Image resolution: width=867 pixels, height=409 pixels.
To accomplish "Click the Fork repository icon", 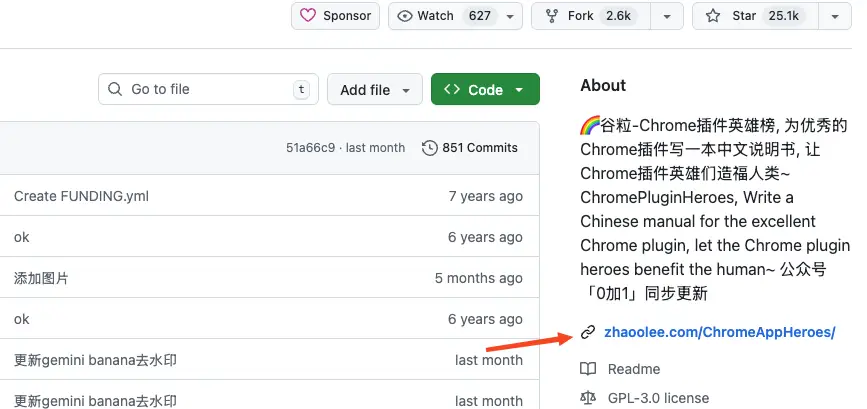I will coord(552,16).
